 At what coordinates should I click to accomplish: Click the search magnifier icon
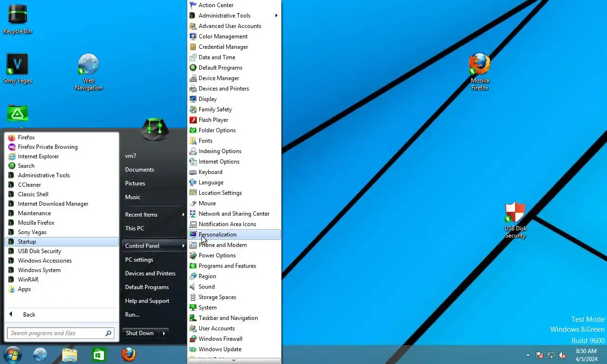click(x=109, y=333)
